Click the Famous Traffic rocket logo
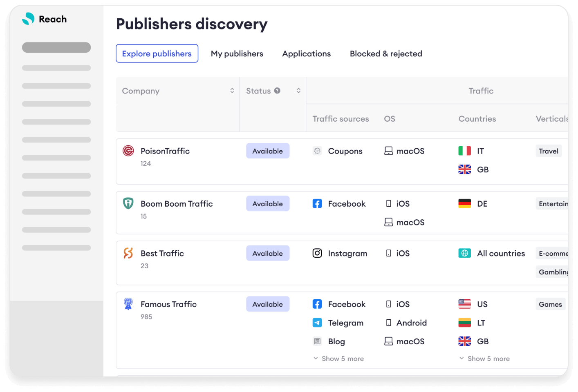Image resolution: width=578 pixels, height=392 pixels. (128, 304)
